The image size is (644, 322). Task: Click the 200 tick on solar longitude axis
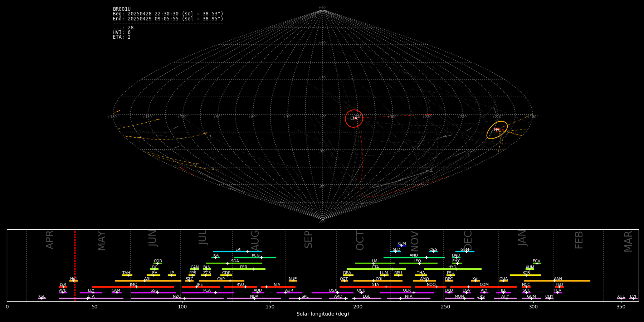[x=357, y=307]
